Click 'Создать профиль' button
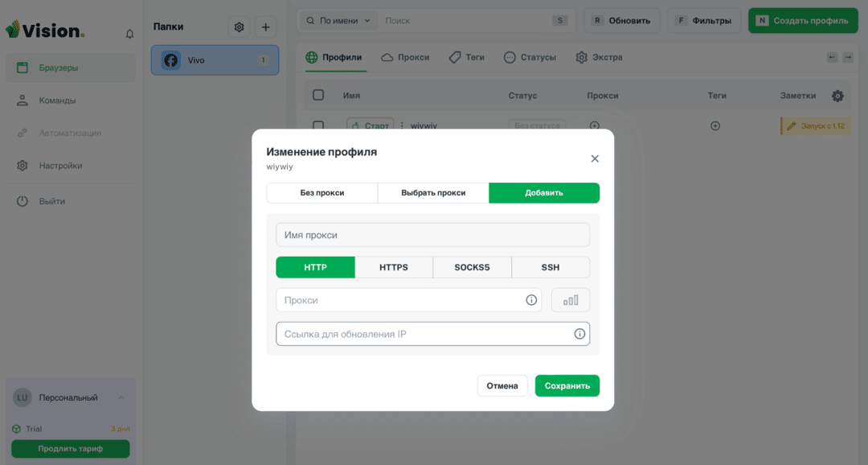Image resolution: width=868 pixels, height=465 pixels. point(803,20)
